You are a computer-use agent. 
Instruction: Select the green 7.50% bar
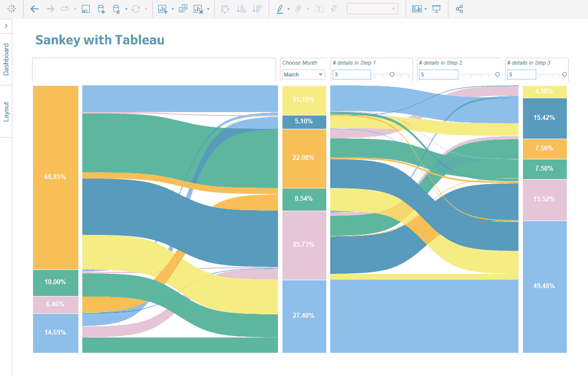pyautogui.click(x=545, y=169)
